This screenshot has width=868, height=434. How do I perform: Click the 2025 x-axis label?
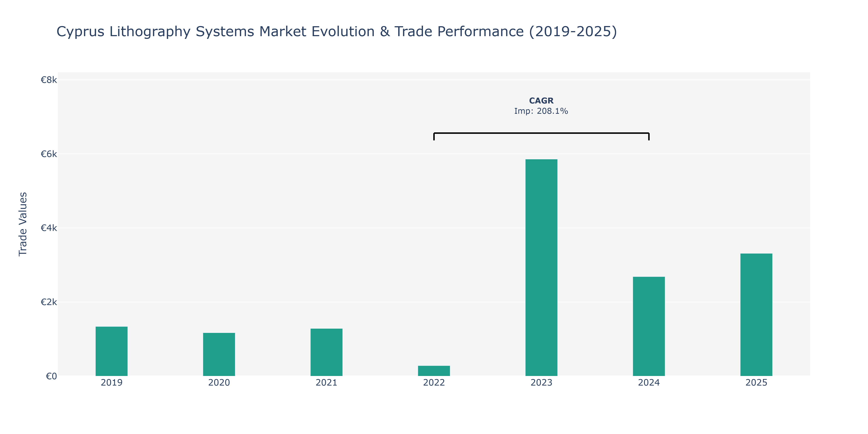coord(756,383)
